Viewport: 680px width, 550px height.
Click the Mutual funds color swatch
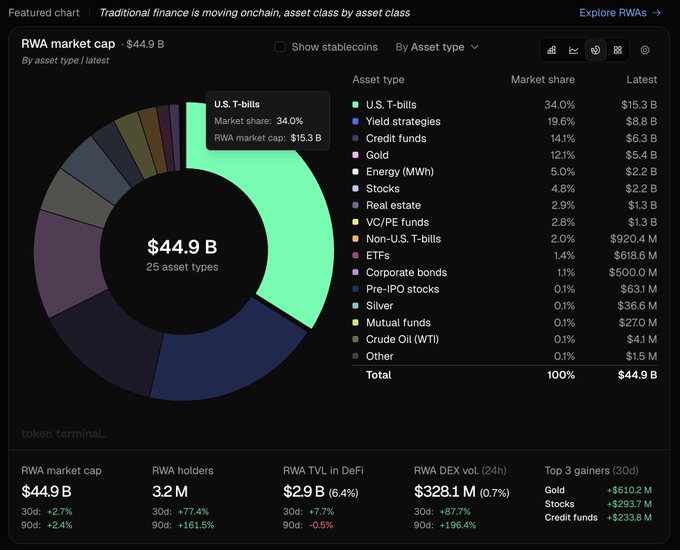[x=356, y=322]
